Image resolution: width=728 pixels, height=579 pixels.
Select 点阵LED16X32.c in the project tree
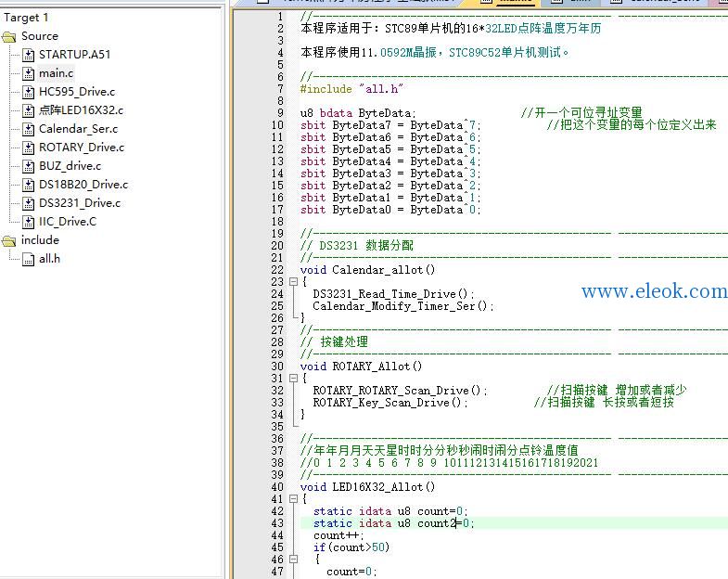(x=82, y=110)
